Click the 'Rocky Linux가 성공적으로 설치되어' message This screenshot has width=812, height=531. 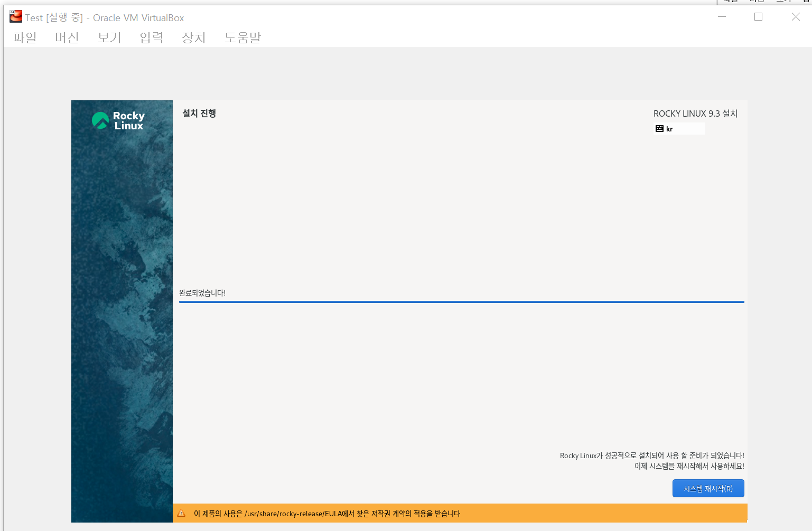pyautogui.click(x=652, y=456)
